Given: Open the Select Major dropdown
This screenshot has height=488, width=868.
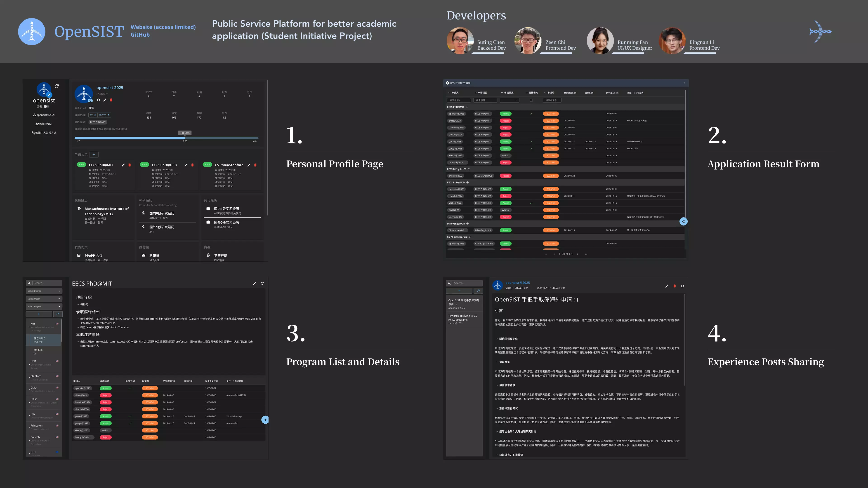Looking at the screenshot, I should [44, 299].
